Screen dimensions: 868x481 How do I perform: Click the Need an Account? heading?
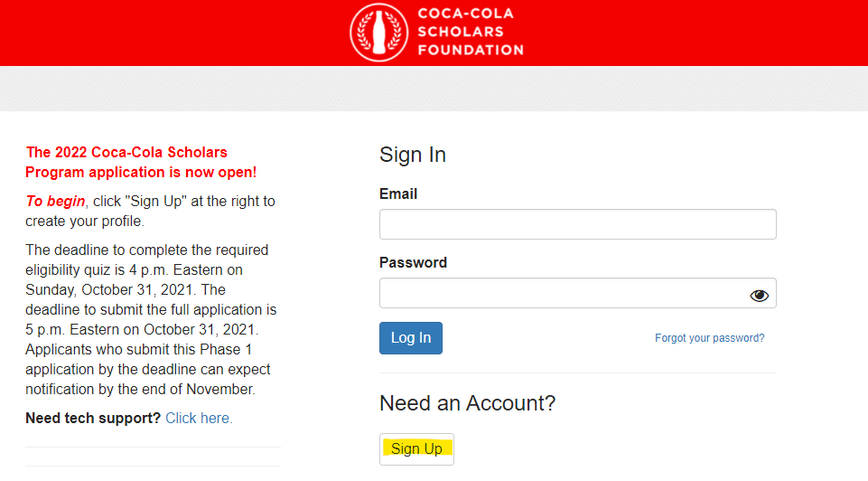(467, 403)
